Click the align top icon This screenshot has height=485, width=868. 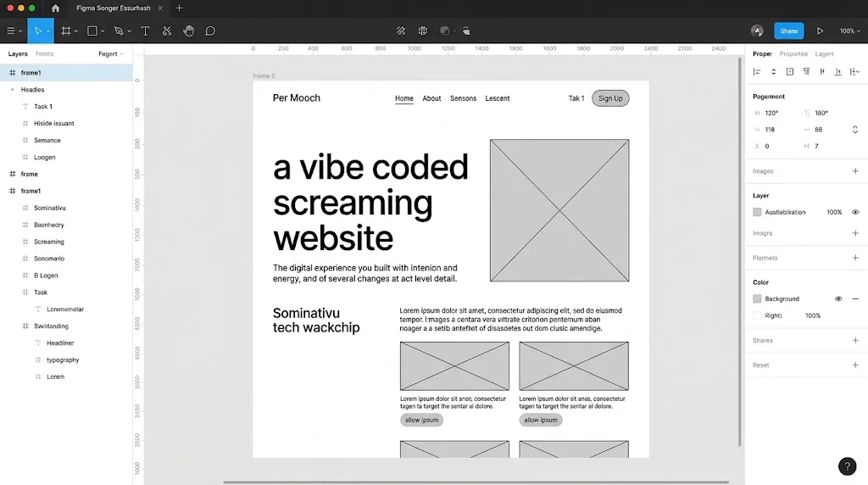click(x=806, y=71)
